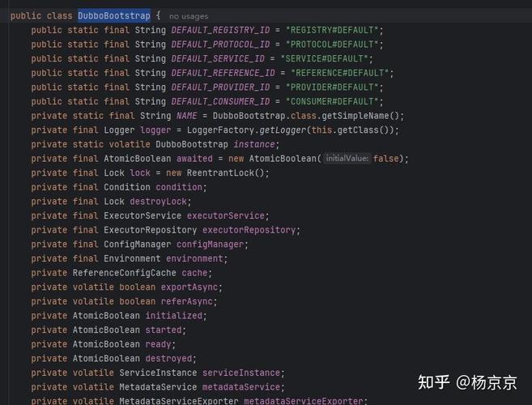
Task: Click the executorService field name
Action: (x=226, y=215)
